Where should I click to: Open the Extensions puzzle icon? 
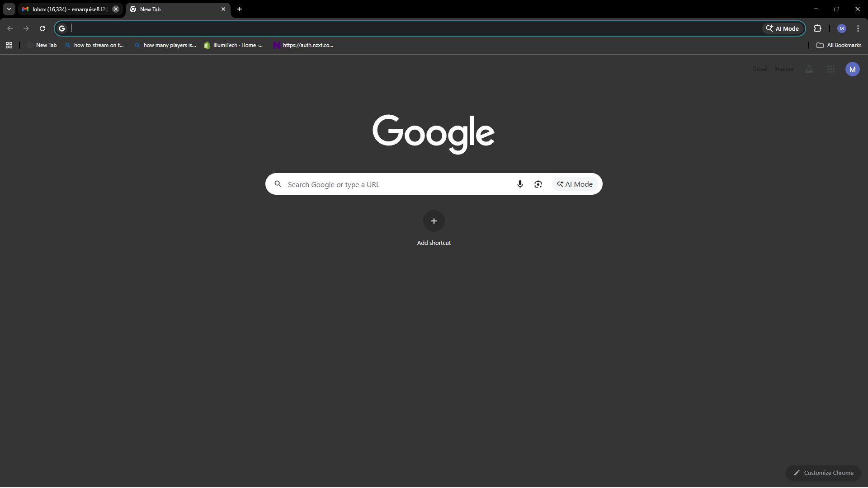(817, 28)
